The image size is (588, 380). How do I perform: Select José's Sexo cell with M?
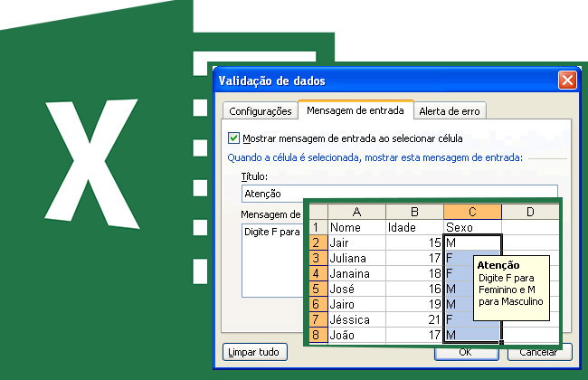click(459, 289)
